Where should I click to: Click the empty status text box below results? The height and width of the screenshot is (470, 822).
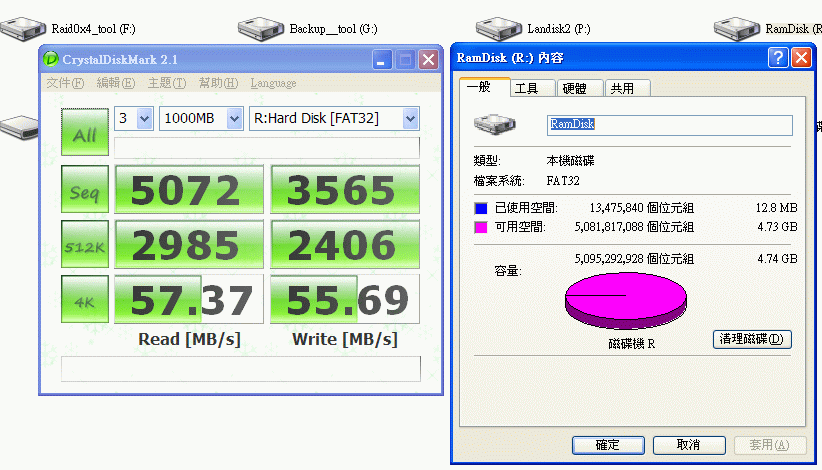pos(241,369)
